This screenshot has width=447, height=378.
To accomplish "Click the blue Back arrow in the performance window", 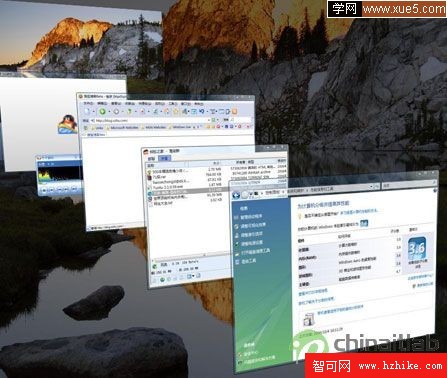I will click(x=237, y=195).
